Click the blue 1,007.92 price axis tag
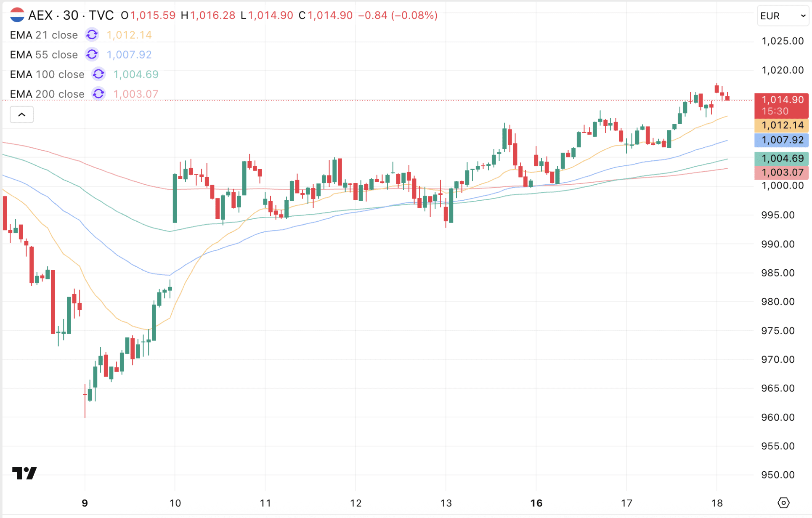The width and height of the screenshot is (812, 518). coord(782,140)
